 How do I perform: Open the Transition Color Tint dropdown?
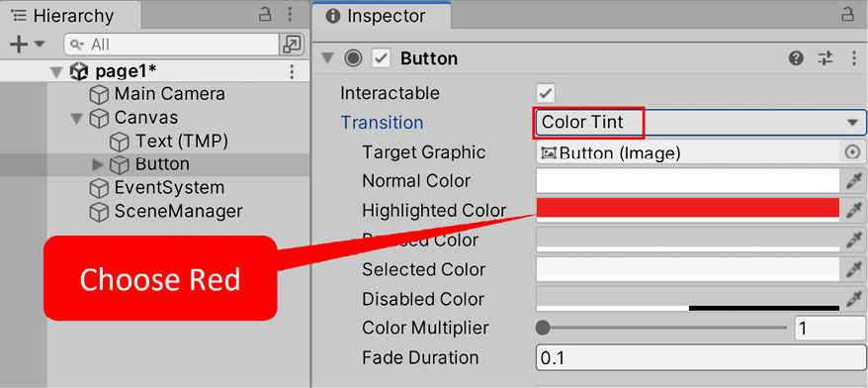click(700, 123)
